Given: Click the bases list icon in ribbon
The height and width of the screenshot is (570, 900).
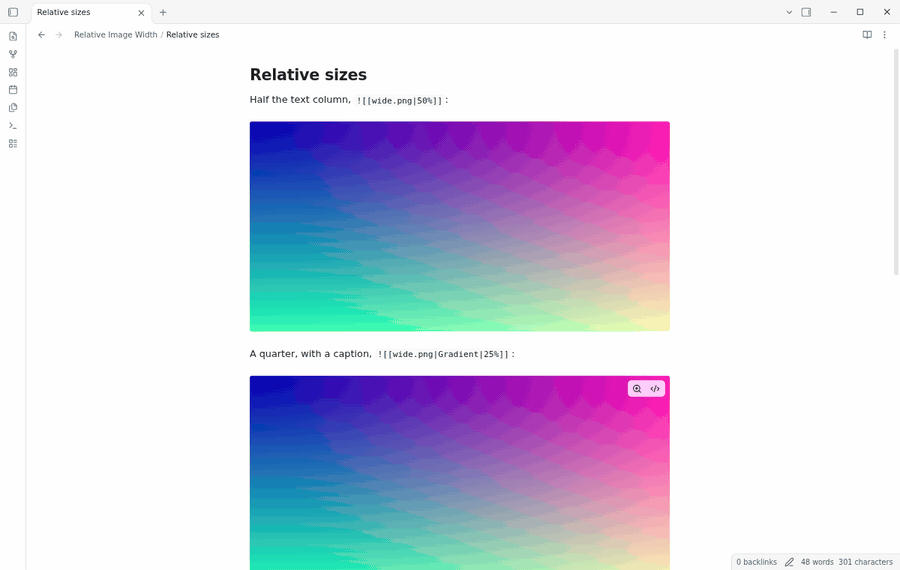Looking at the screenshot, I should pos(13,144).
